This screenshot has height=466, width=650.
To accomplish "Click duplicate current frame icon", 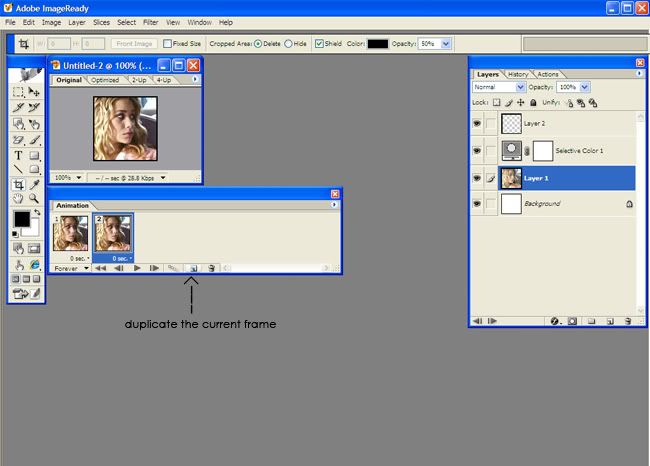I will [192, 268].
